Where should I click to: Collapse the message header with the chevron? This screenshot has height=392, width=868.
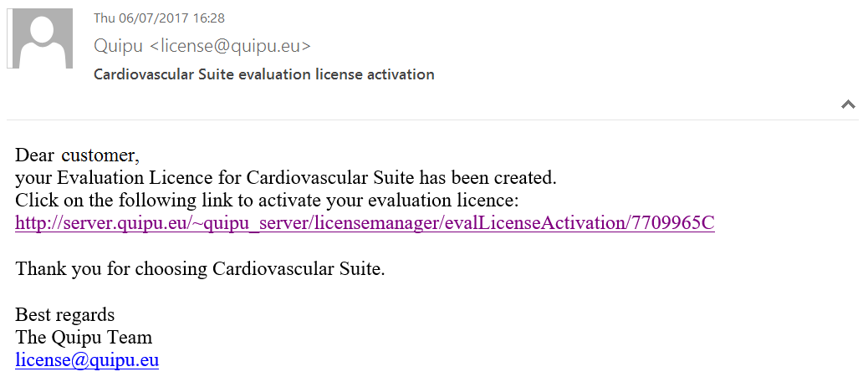pyautogui.click(x=848, y=104)
